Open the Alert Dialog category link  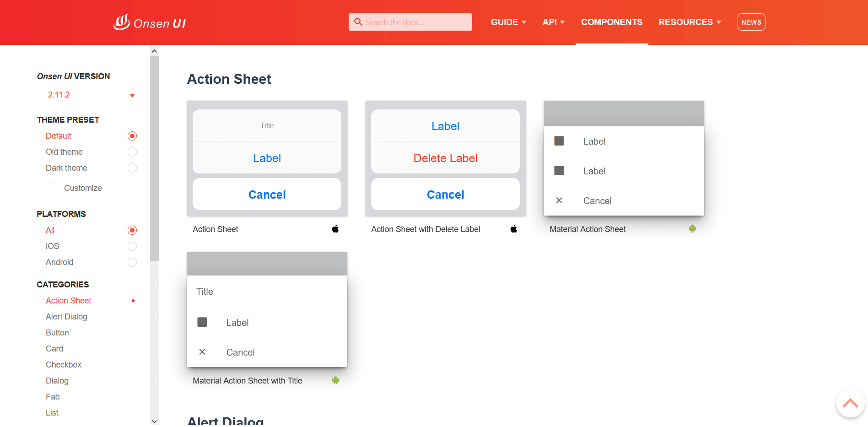[x=66, y=316]
